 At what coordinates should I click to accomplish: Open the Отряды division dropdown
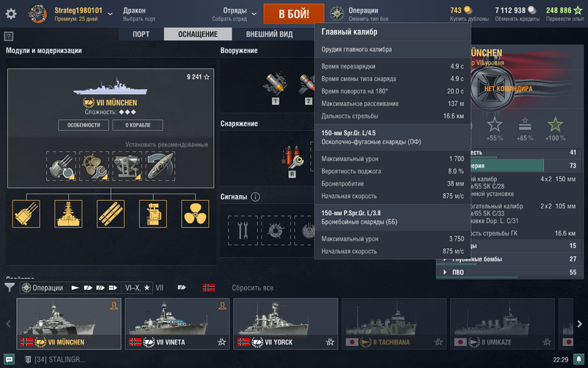[234, 14]
